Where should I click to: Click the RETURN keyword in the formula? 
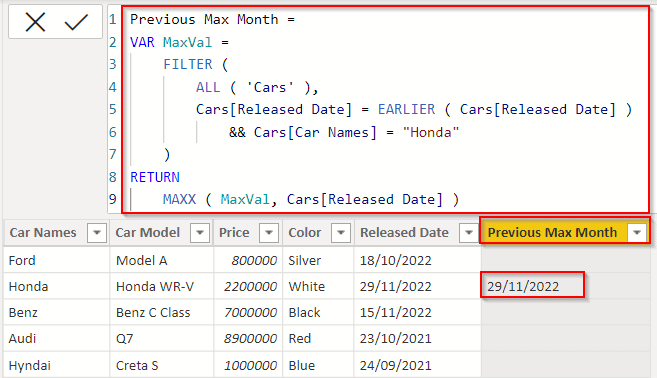click(x=155, y=177)
